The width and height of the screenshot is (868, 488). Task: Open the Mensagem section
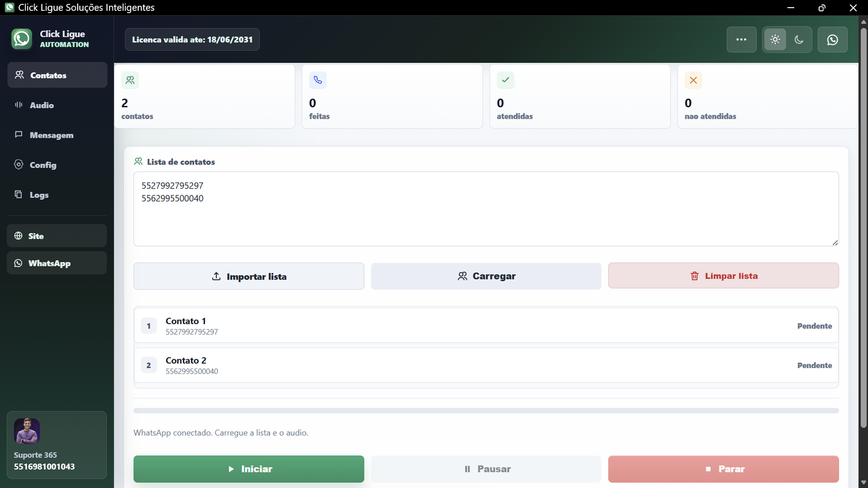click(x=58, y=135)
